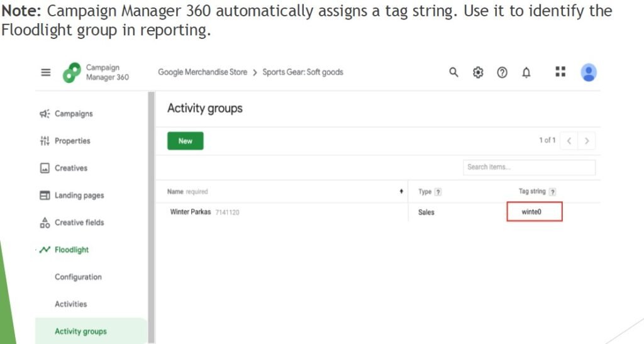Click the Name column header

[175, 192]
